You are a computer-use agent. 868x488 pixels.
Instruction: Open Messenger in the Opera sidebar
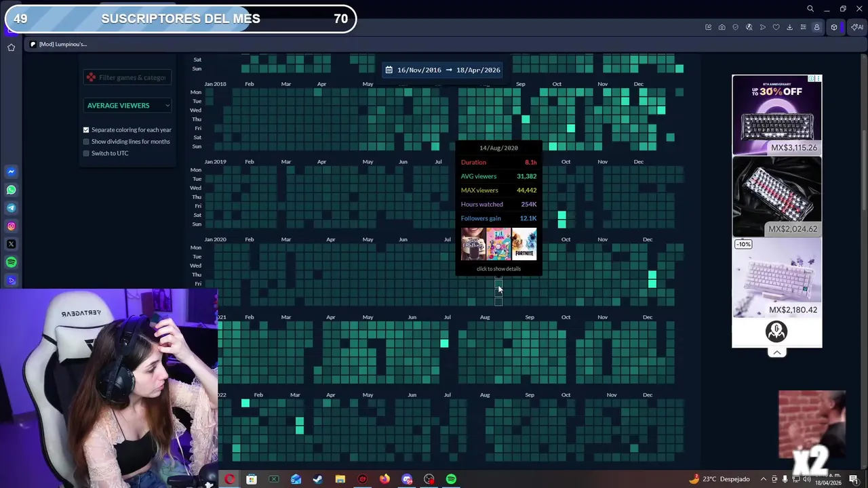(11, 171)
